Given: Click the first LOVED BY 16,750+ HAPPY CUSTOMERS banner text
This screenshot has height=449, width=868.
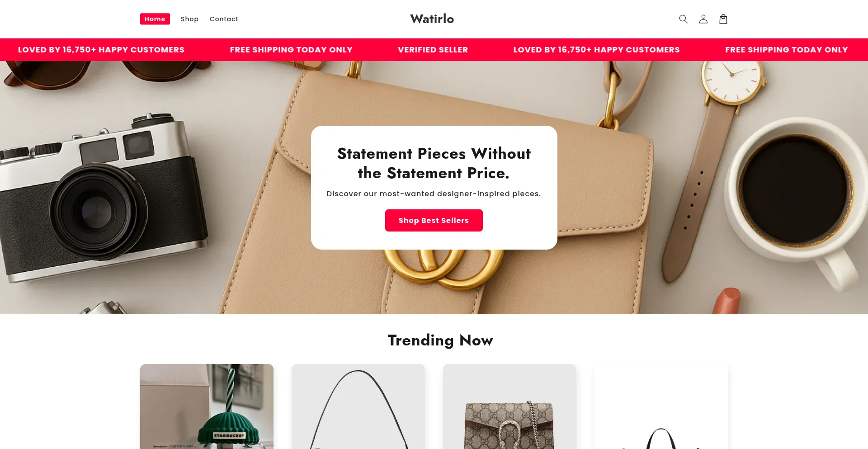Looking at the screenshot, I should tap(101, 50).
